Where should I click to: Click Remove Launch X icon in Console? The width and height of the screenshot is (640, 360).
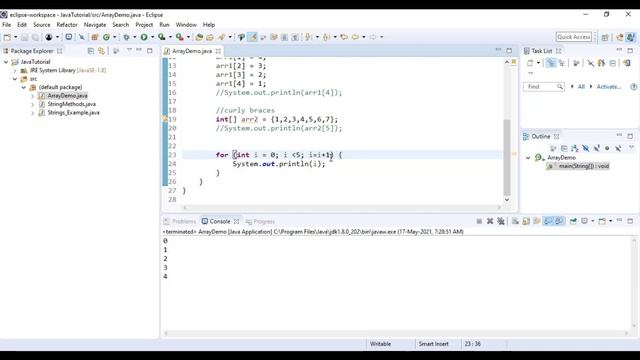coord(490,221)
